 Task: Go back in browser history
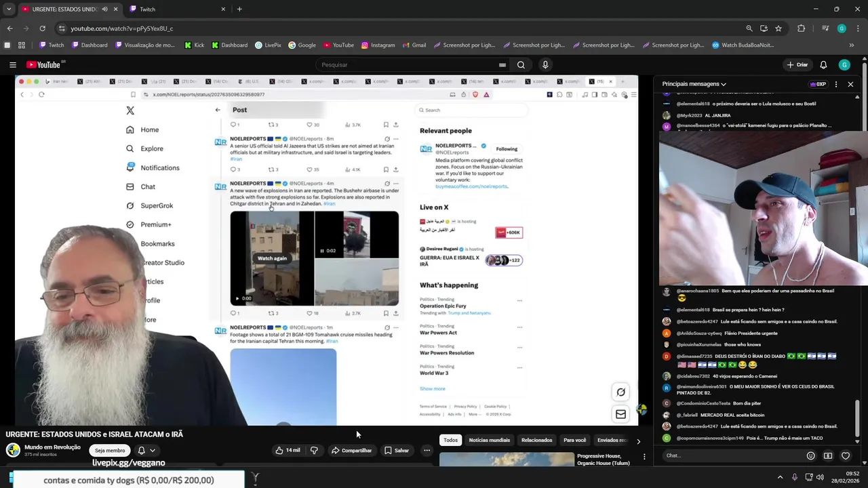(x=9, y=28)
